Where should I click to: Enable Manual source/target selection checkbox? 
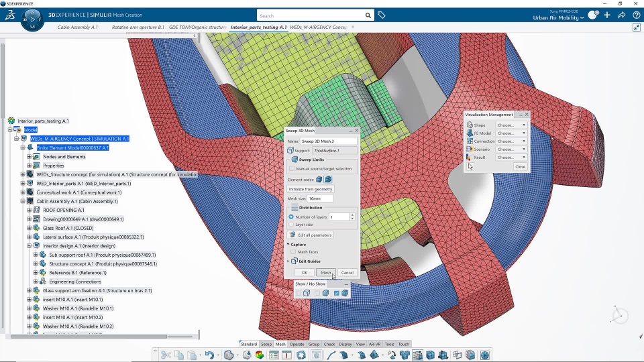pos(292,169)
